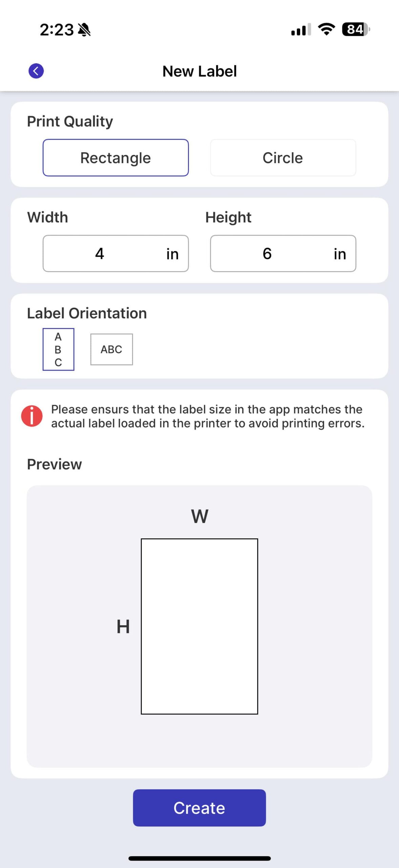Tap the cellular signal bars icon
The image size is (399, 868).
(301, 30)
